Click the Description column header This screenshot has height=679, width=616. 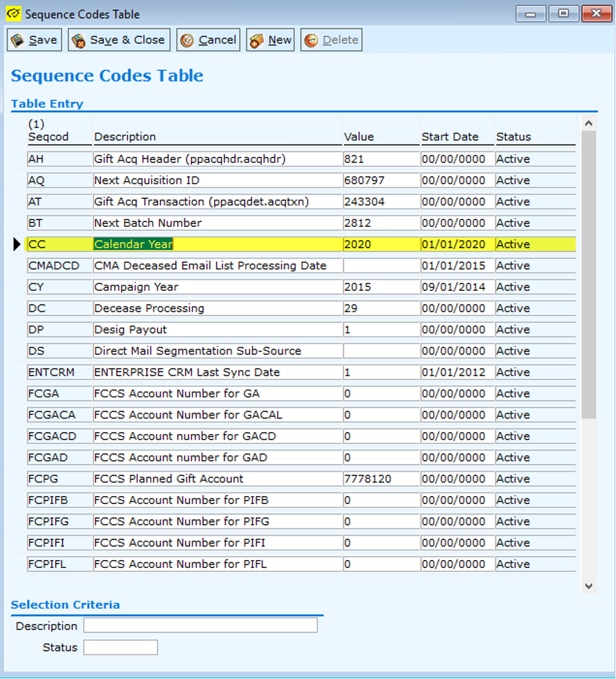[x=125, y=137]
